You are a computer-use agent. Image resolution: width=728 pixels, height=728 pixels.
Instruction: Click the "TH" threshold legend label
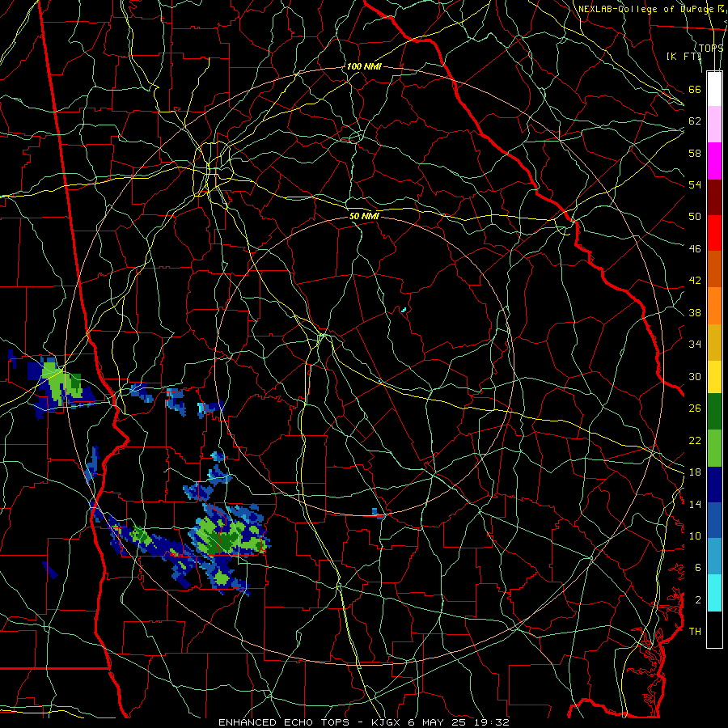[x=695, y=632]
